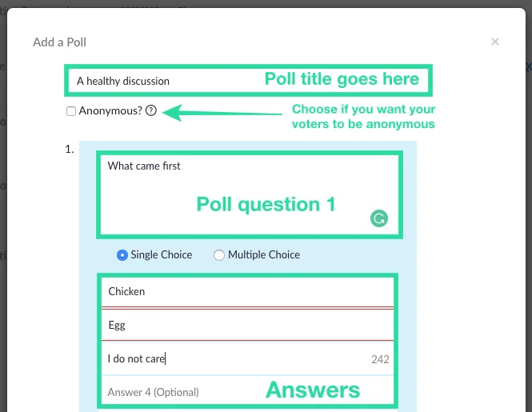Click the green arrow pointing at Anonymous
Viewport: 532px width, 412px height.
pos(224,114)
